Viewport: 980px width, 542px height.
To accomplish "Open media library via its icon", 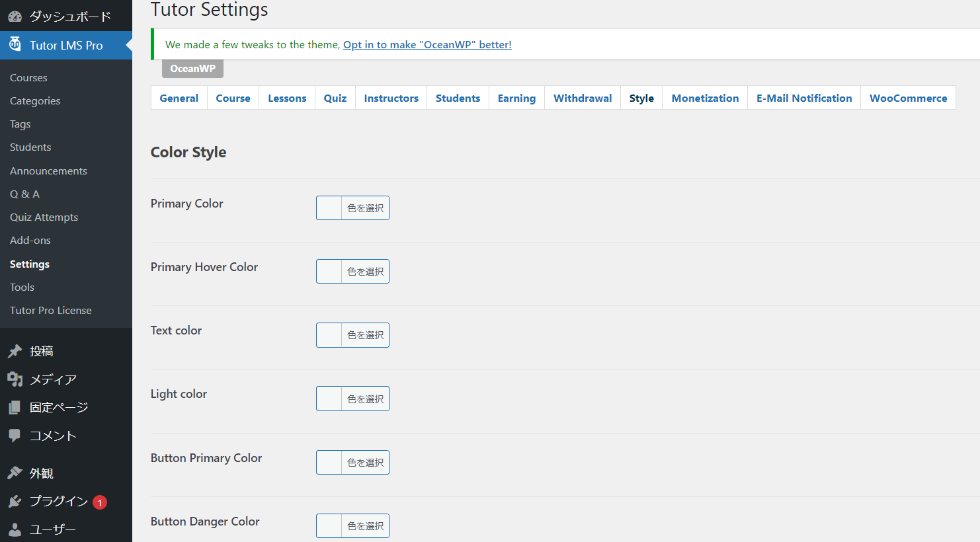I will pyautogui.click(x=15, y=379).
